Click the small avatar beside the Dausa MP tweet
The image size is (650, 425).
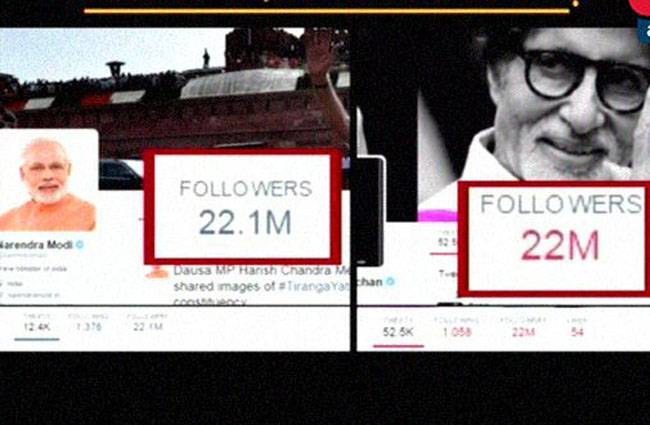157,272
